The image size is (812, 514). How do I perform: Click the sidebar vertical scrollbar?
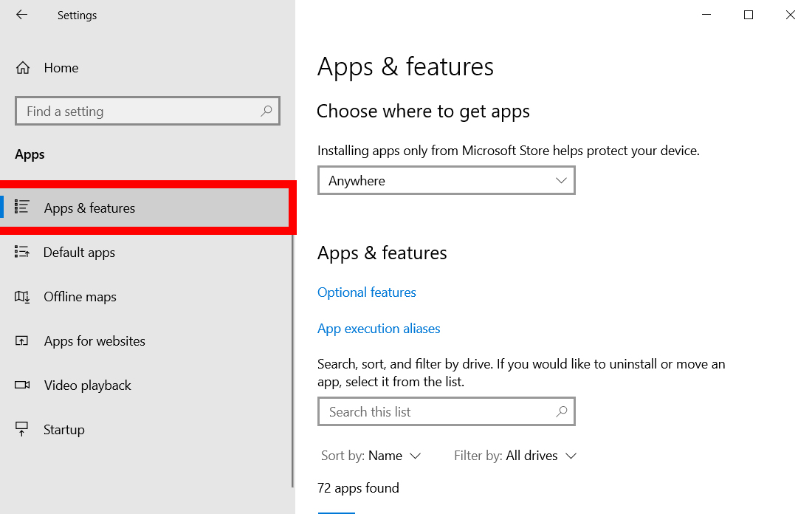click(292, 360)
